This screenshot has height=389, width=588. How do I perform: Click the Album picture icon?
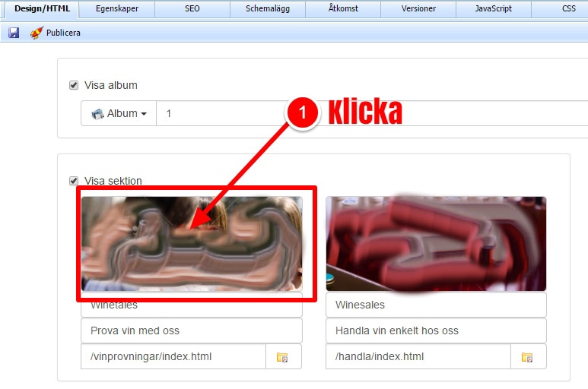pyautogui.click(x=97, y=113)
